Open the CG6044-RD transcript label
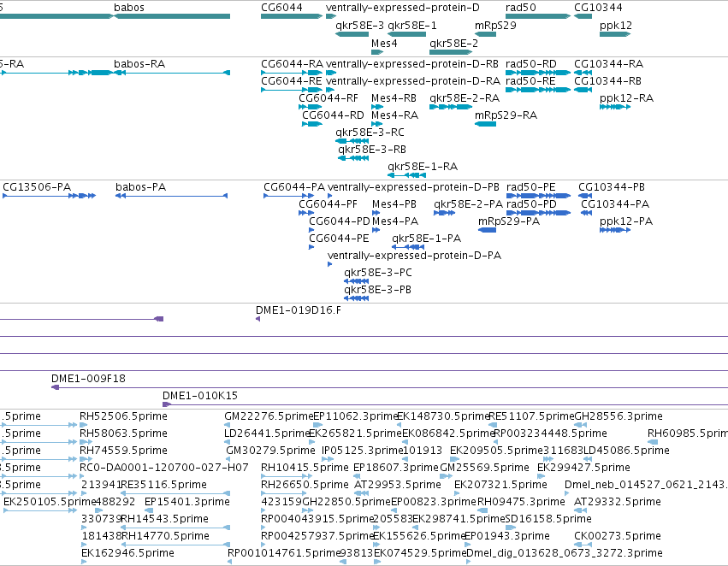 333,115
